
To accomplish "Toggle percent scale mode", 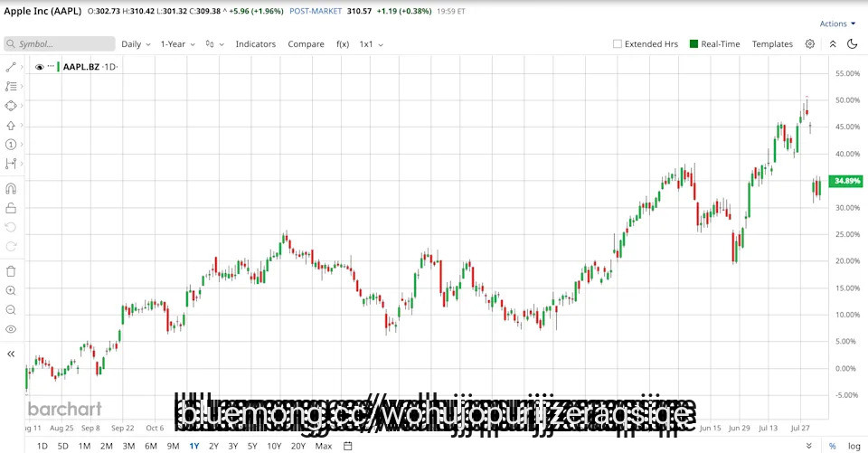I will [832, 446].
